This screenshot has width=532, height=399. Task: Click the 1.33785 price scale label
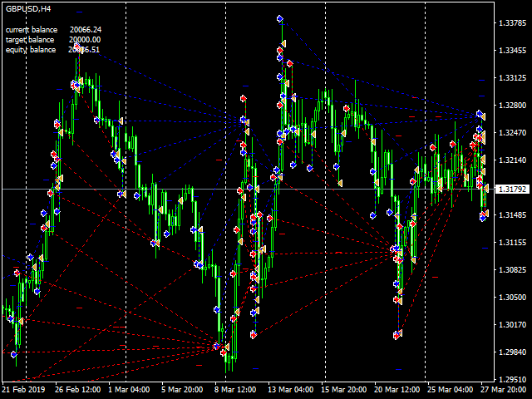512,24
